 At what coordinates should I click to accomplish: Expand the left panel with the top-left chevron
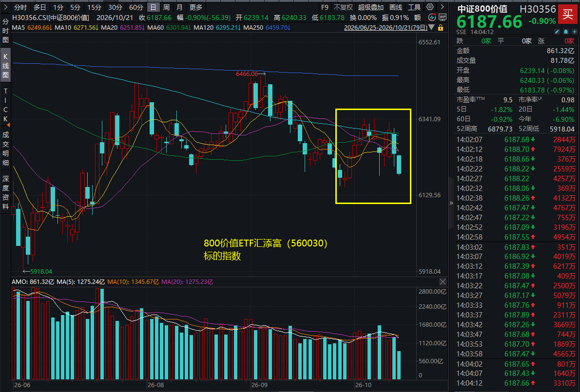tap(5, 7)
